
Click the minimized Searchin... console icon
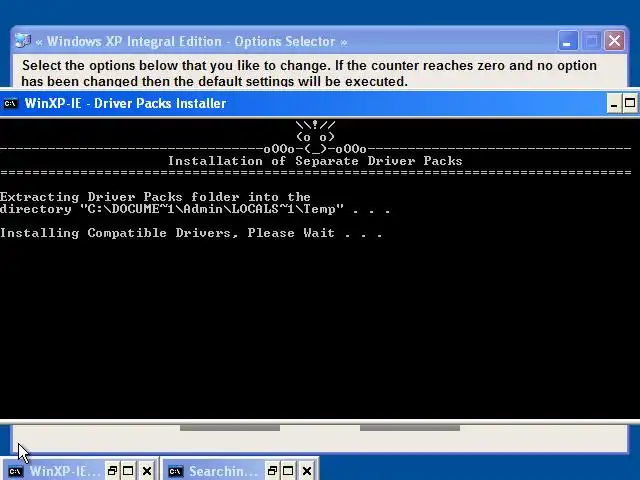176,471
